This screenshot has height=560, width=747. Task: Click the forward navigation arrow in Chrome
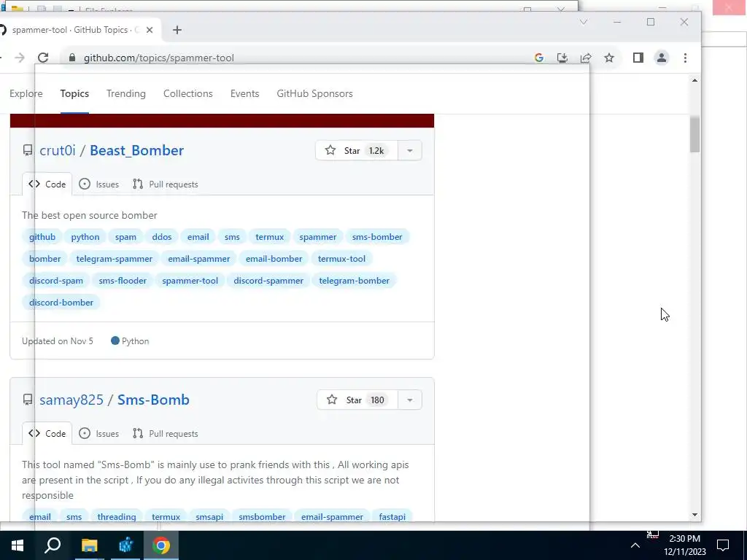(20, 58)
